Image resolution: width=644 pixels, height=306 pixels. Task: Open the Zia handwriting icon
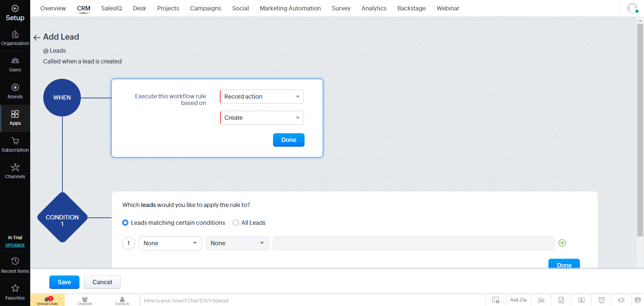tap(541, 300)
